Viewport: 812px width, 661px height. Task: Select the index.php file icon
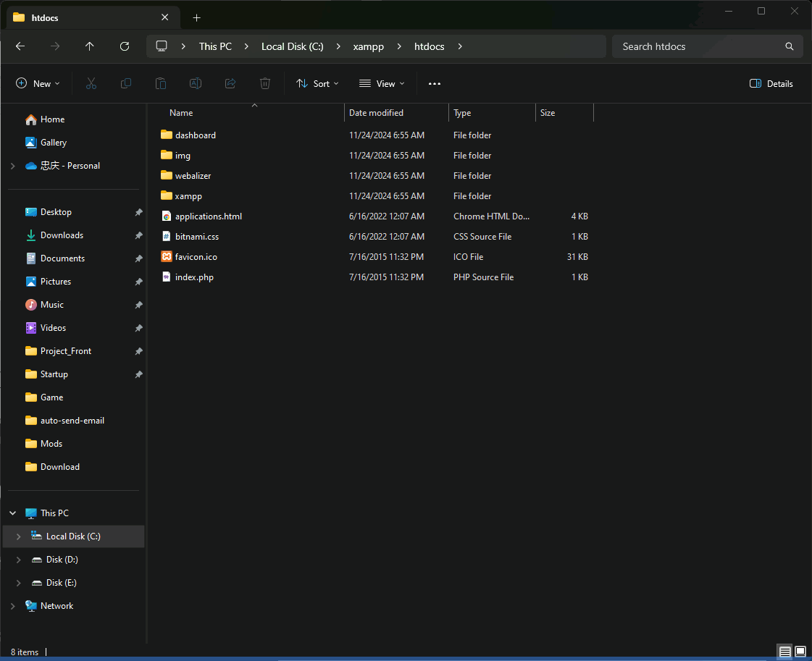click(x=166, y=277)
